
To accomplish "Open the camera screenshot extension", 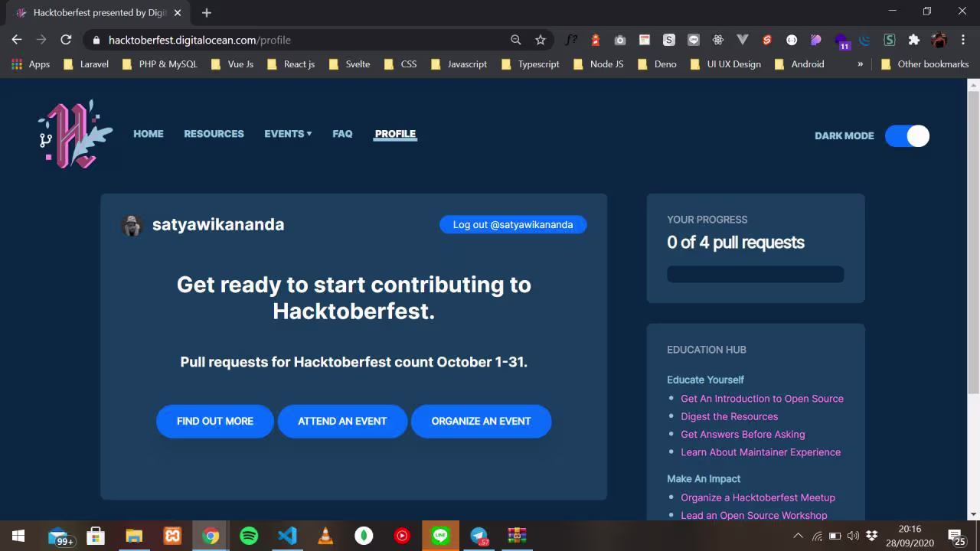I will [x=620, y=40].
